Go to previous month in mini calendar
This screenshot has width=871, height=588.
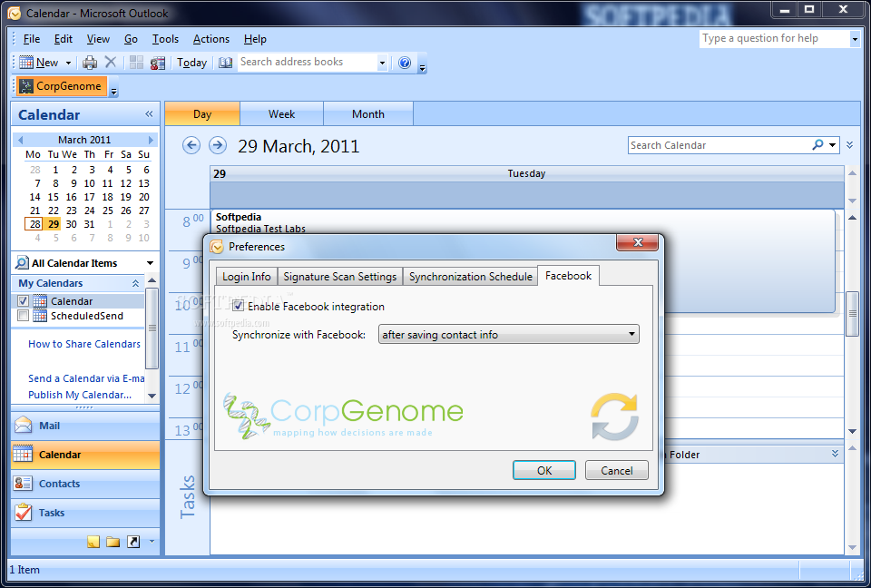tap(21, 140)
